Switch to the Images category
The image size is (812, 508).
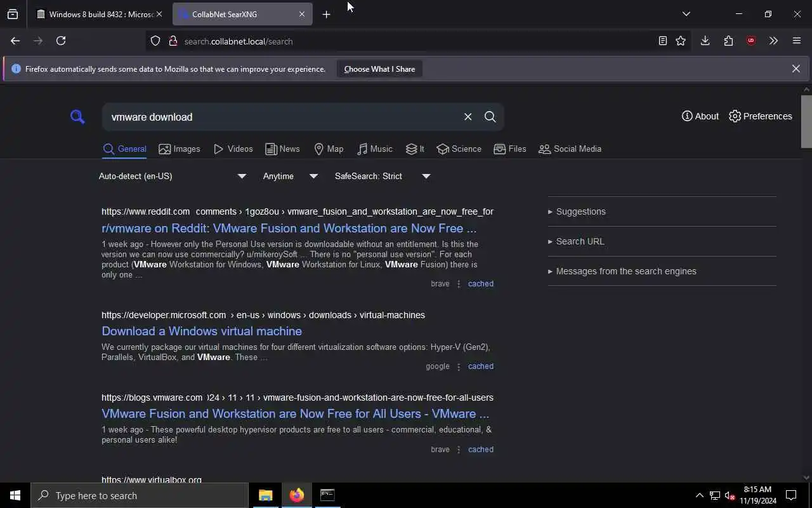(x=180, y=149)
